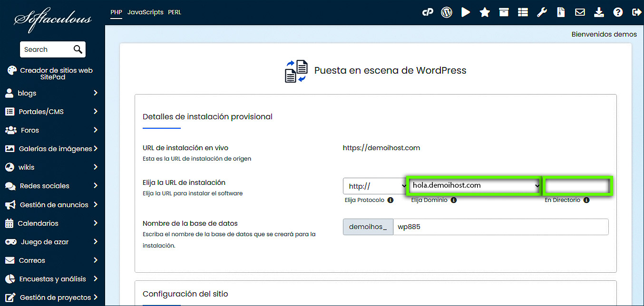
Task: Open help with the question mark icon
Action: [618, 12]
